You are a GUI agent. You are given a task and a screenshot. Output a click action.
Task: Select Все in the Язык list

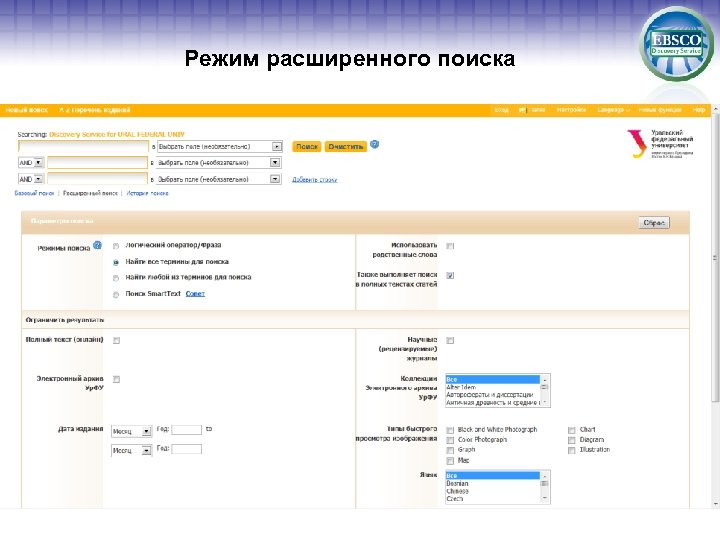(493, 476)
